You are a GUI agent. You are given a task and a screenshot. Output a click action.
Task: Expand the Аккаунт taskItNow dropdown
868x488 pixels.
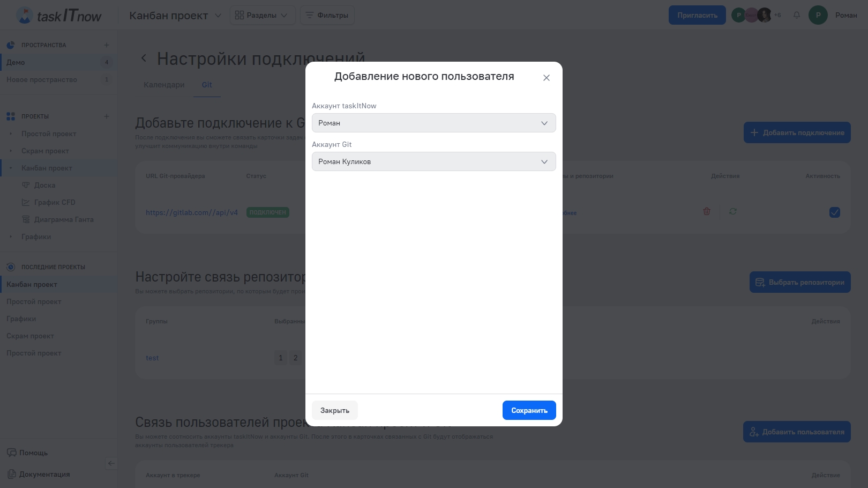pyautogui.click(x=433, y=123)
